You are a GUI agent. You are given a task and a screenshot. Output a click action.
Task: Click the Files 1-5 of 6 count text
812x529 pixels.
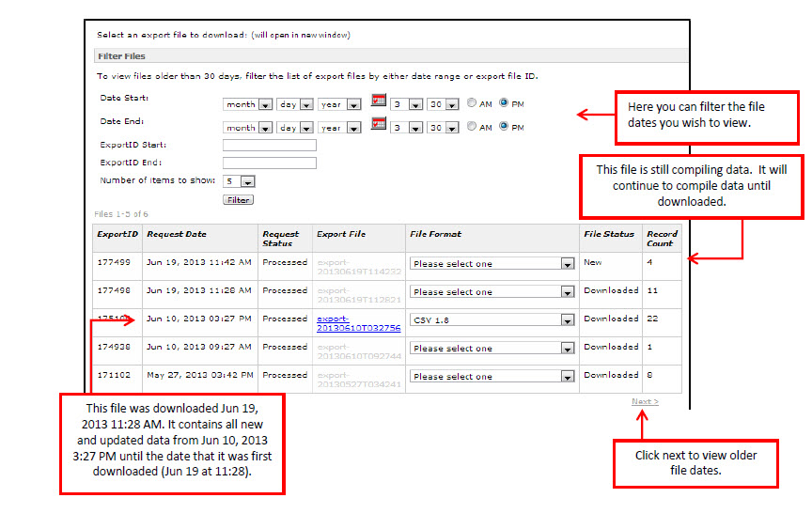pos(121,214)
